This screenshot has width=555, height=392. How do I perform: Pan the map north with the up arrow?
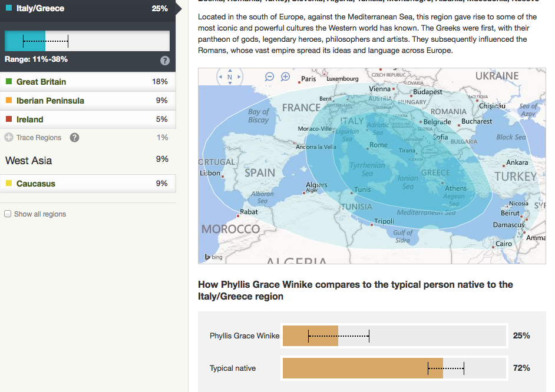click(230, 71)
